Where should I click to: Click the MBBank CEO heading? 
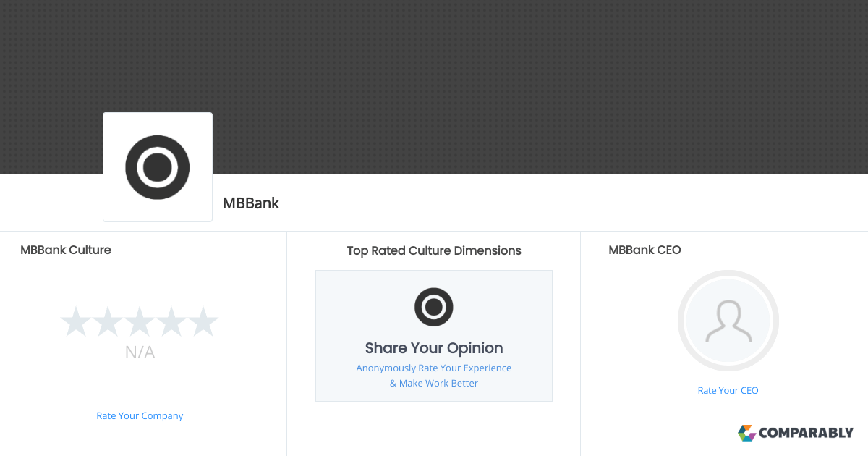pos(644,250)
